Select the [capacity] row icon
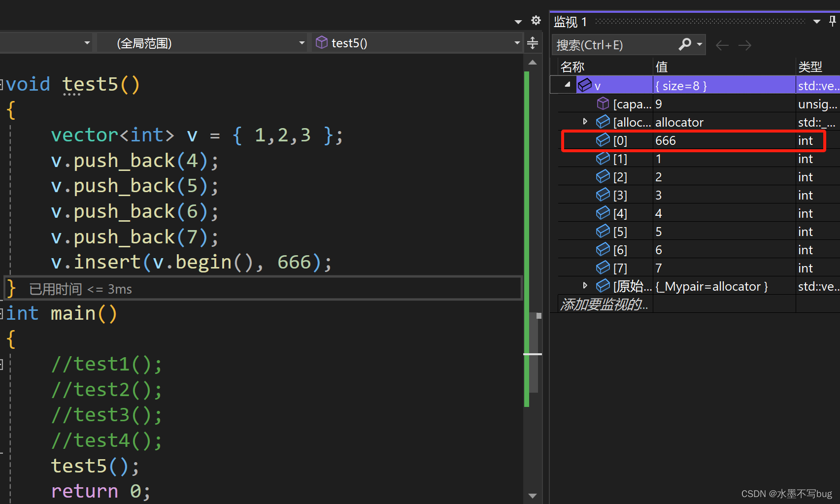 point(603,103)
